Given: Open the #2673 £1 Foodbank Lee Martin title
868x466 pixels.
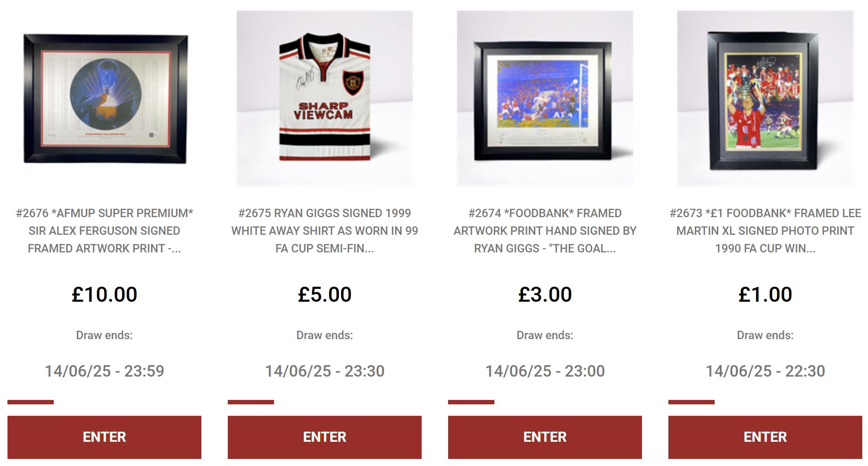Looking at the screenshot, I should pyautogui.click(x=765, y=231).
